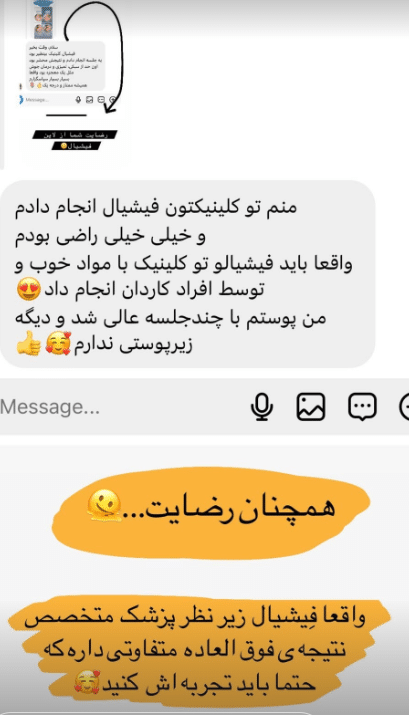Click the small microphone icon in the nested screenshot
Image resolution: width=409 pixels, height=715 pixels.
pos(78,99)
